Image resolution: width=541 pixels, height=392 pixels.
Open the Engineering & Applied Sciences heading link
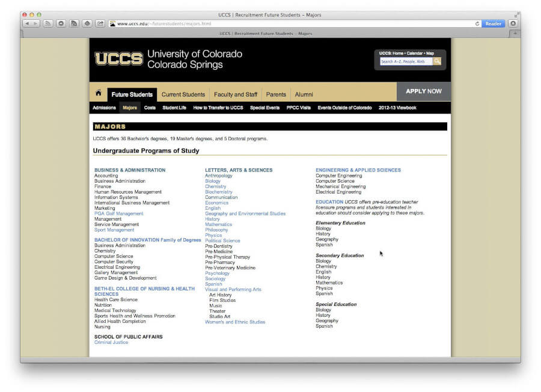pyautogui.click(x=358, y=170)
